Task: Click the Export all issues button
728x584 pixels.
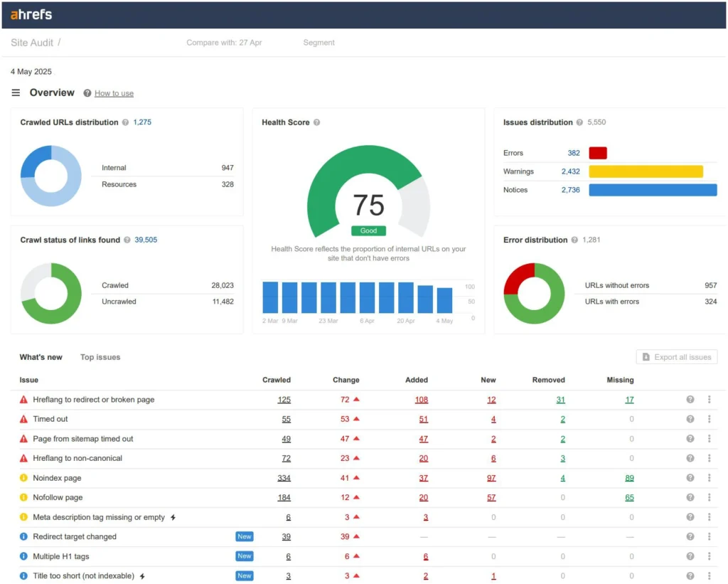Action: pos(677,357)
